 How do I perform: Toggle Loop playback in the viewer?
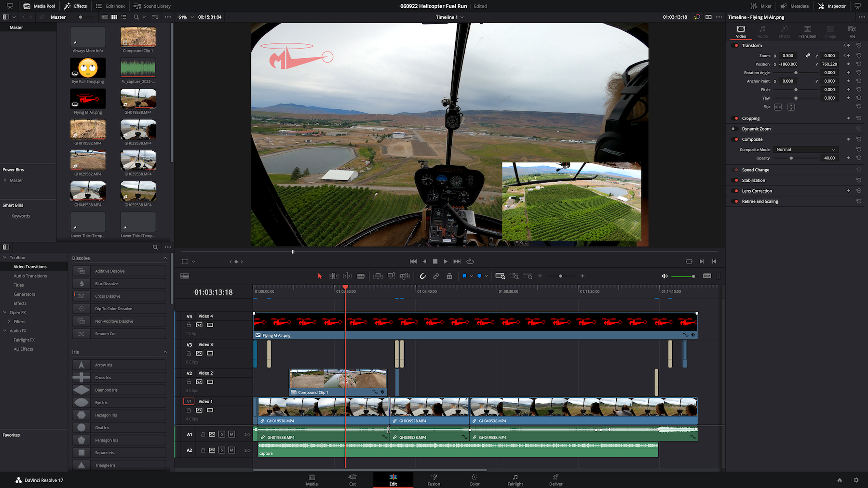[470, 262]
